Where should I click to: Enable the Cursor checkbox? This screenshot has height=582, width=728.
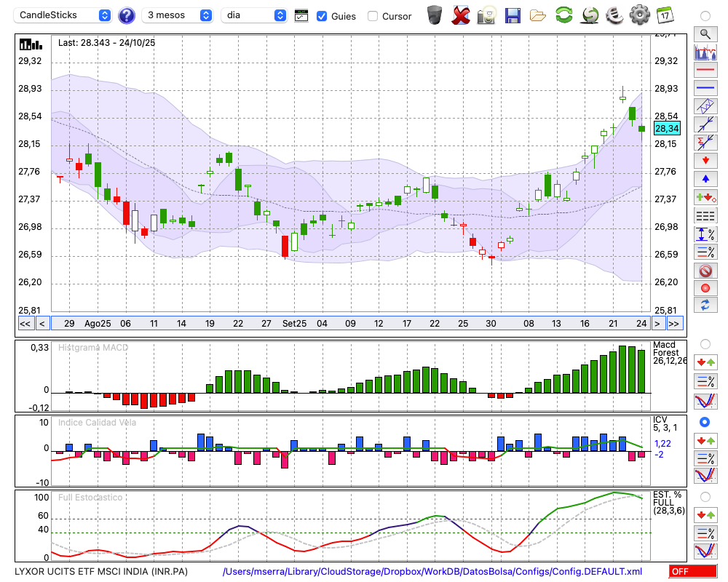[x=373, y=16]
